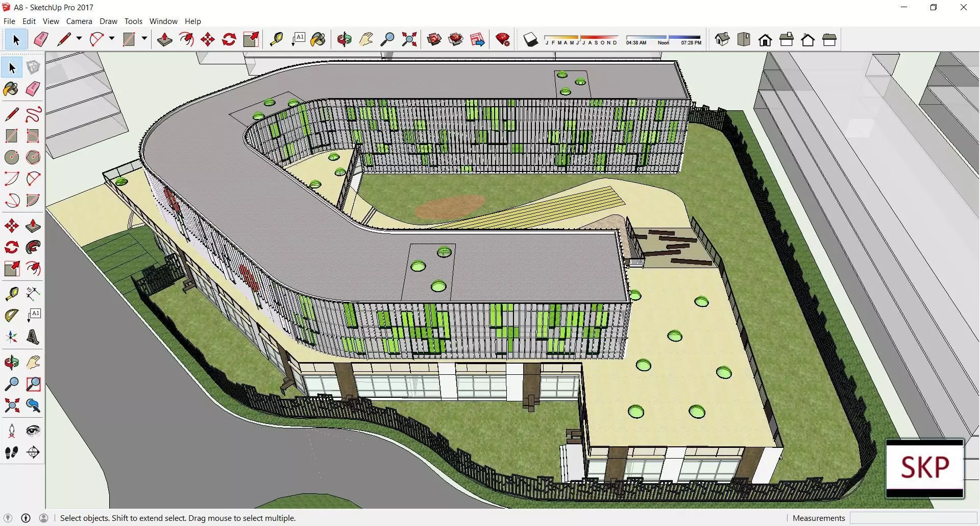Select the Pan hand tool in top toolbar
Viewport: 980px width, 526px height.
point(366,39)
